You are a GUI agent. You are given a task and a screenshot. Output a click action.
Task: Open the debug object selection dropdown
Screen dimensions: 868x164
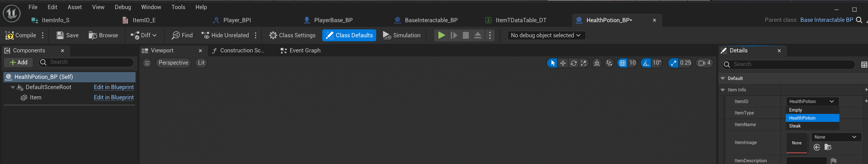(x=546, y=35)
